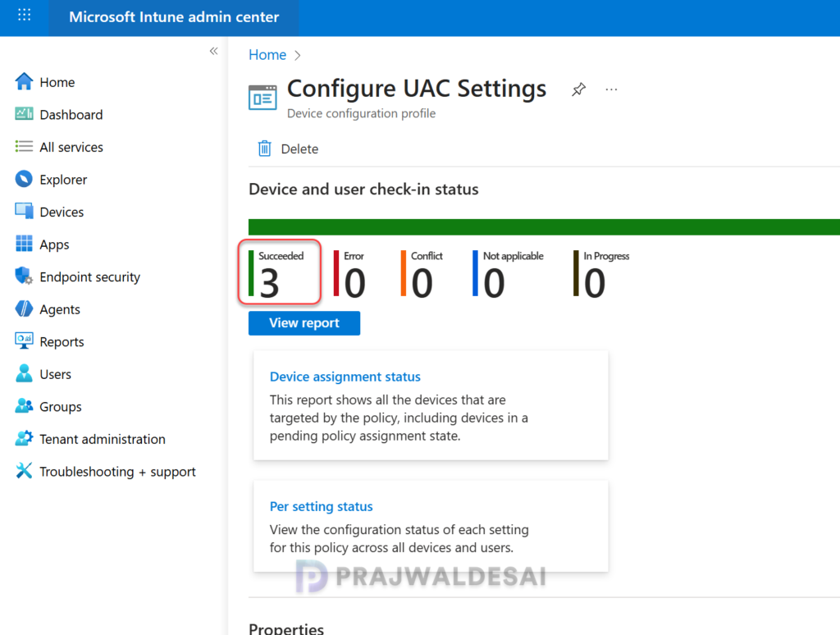Click the View report button
Viewport: 840px width, 635px height.
click(x=304, y=323)
